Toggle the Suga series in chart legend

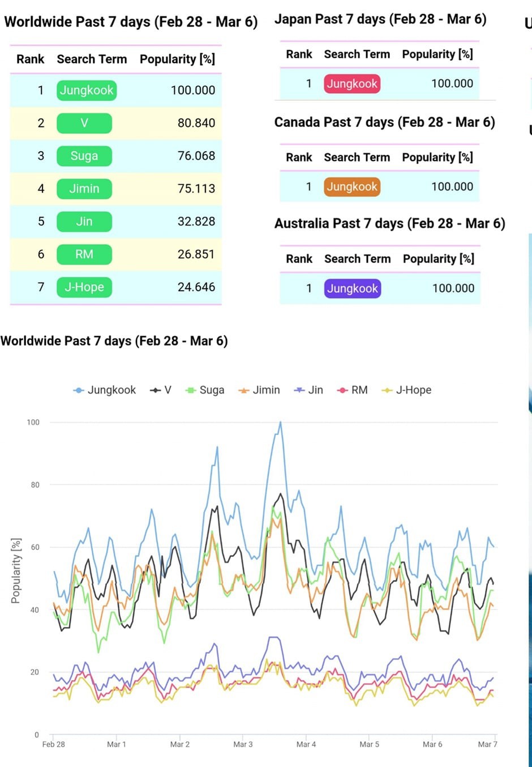point(205,390)
